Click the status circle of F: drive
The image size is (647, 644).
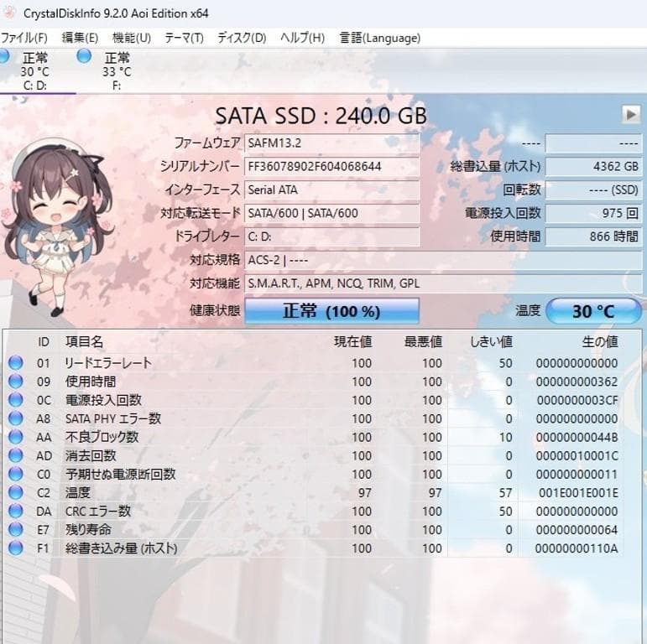click(84, 55)
